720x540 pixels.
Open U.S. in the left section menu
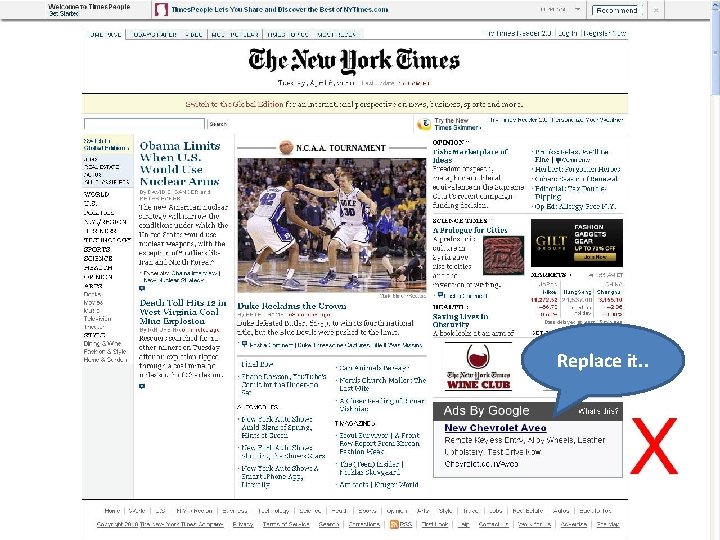tap(90, 203)
